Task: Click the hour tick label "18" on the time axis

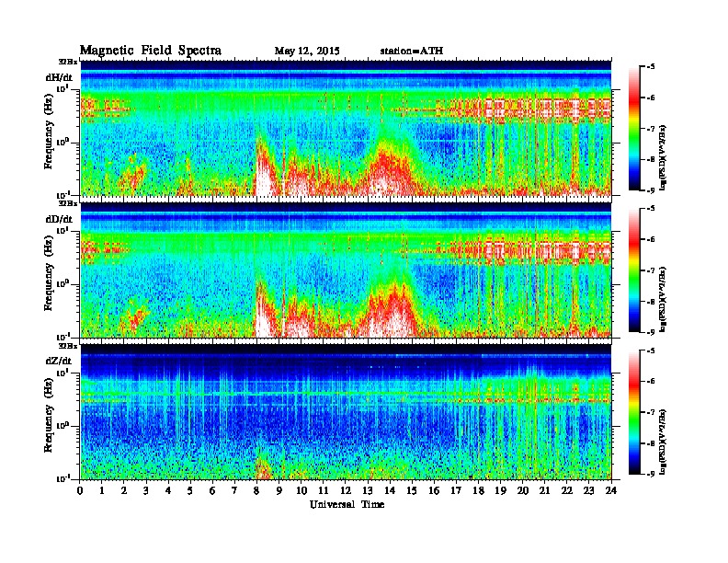Action: pos(478,490)
